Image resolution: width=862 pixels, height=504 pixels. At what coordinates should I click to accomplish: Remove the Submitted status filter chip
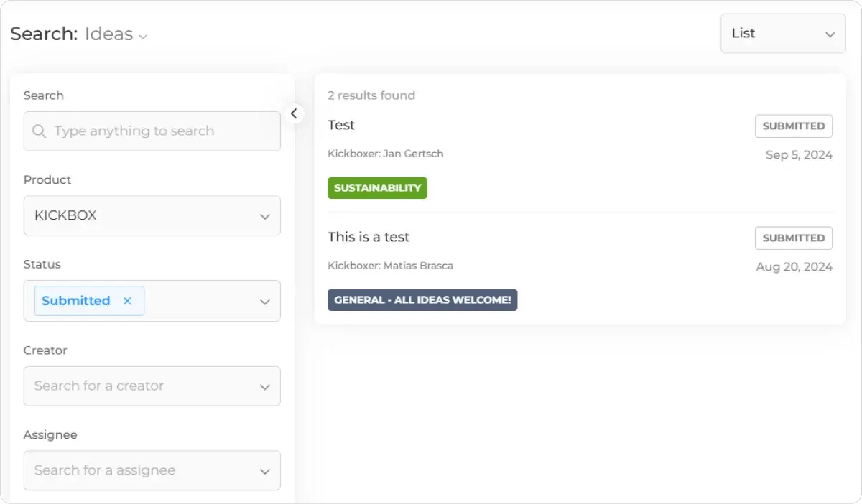[x=127, y=301]
